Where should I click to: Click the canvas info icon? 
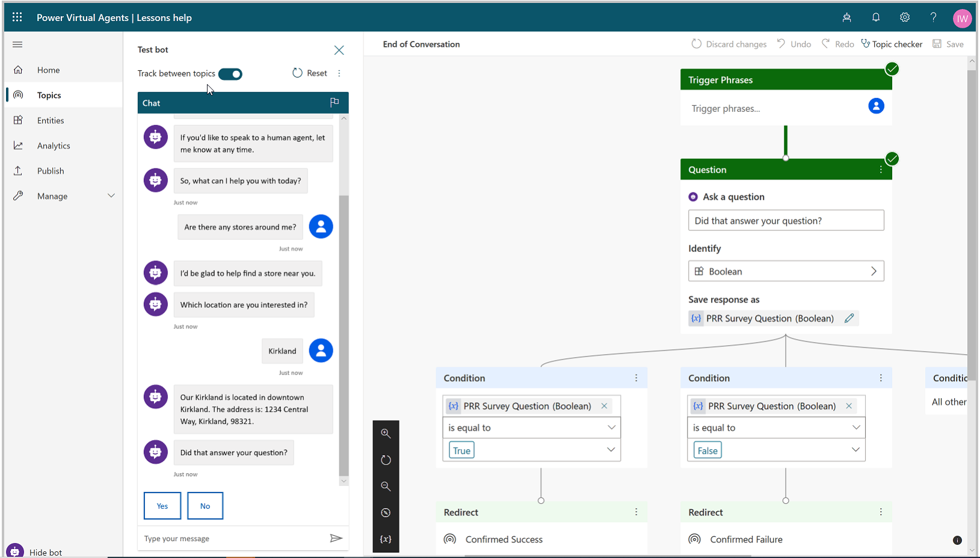click(957, 540)
